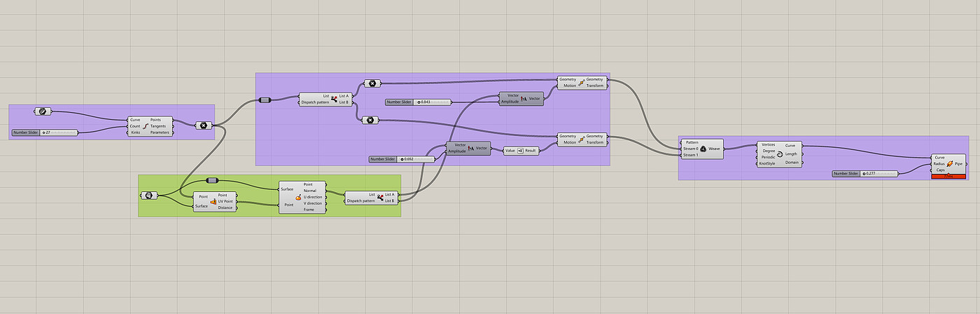Click Dispatch icon in the purple group

coord(334,99)
